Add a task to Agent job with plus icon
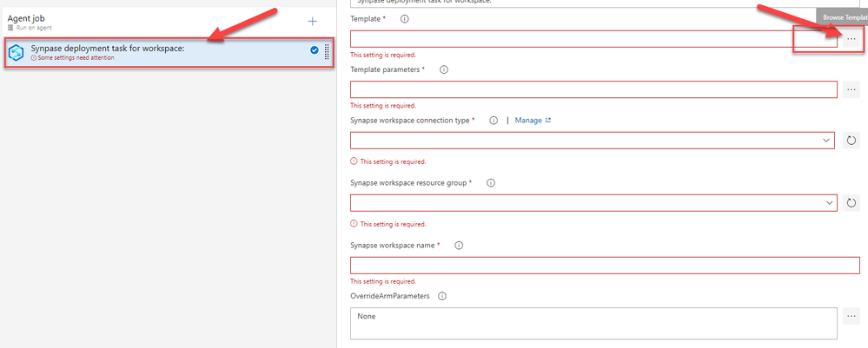Image resolution: width=868 pixels, height=348 pixels. click(313, 22)
